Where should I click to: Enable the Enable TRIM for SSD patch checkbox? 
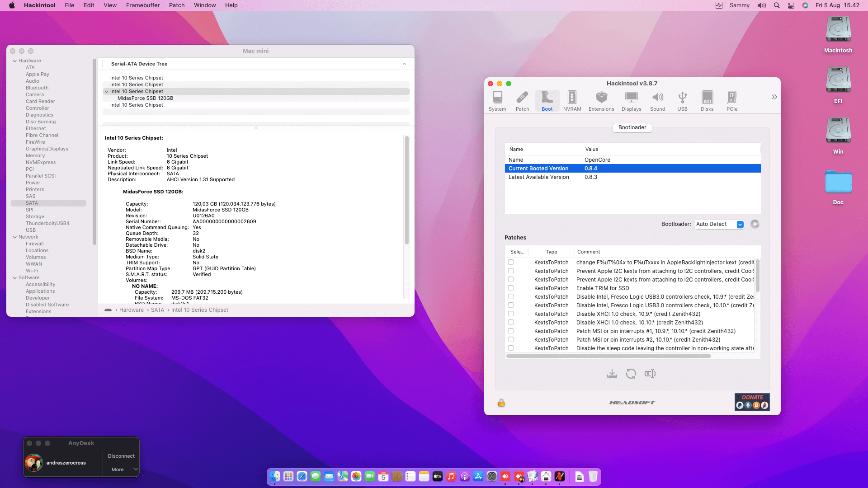tap(511, 288)
